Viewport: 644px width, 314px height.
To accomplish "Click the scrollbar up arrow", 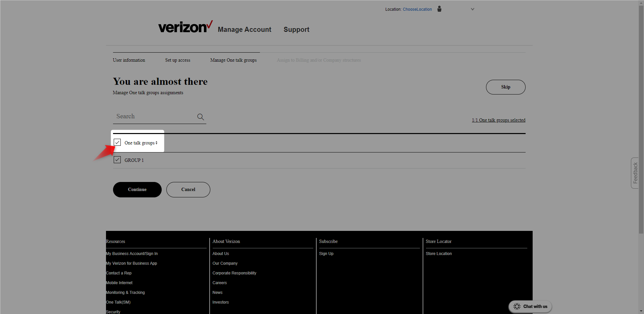I will pos(641,3).
